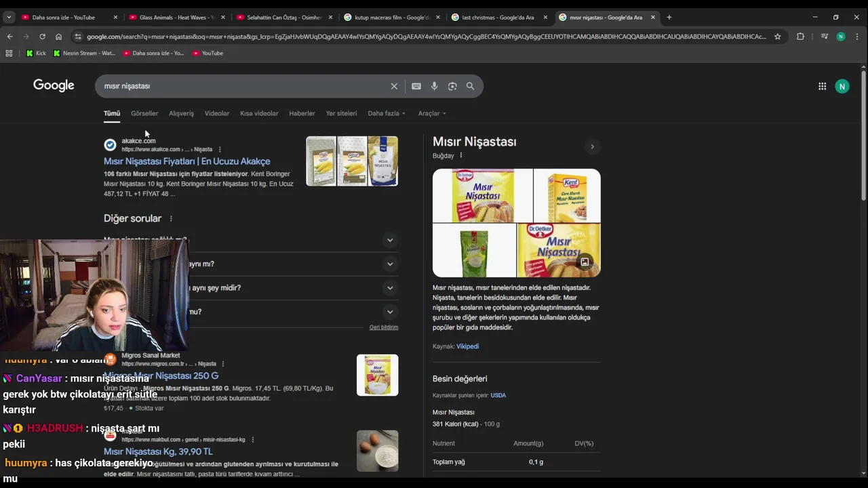
Task: Open Mısır Nişastası Fiyatları En Ucuzu Akakçe
Action: tap(187, 161)
